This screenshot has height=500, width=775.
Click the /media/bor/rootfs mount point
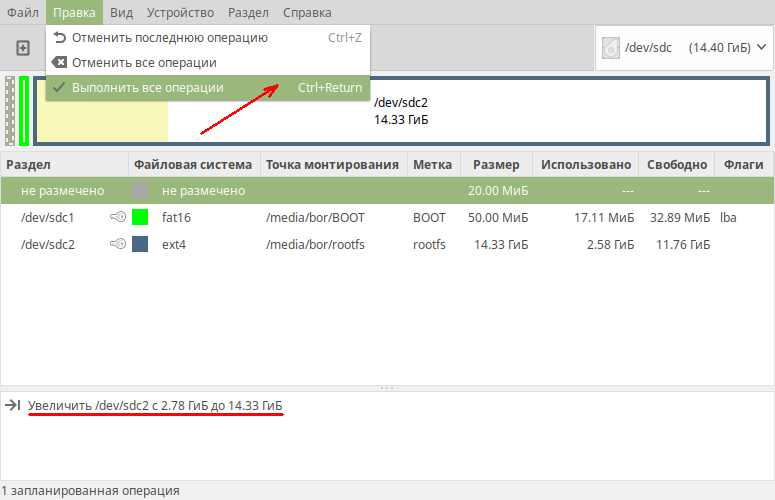(315, 244)
